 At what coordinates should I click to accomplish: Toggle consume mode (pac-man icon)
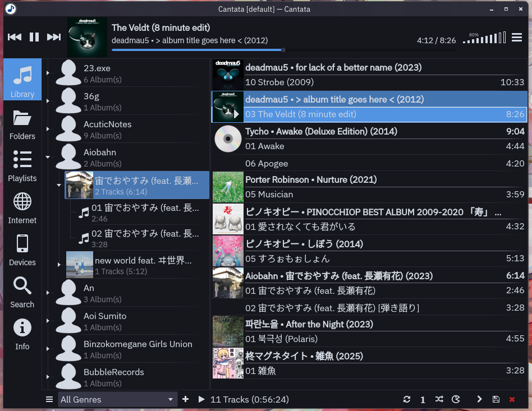coord(456,399)
